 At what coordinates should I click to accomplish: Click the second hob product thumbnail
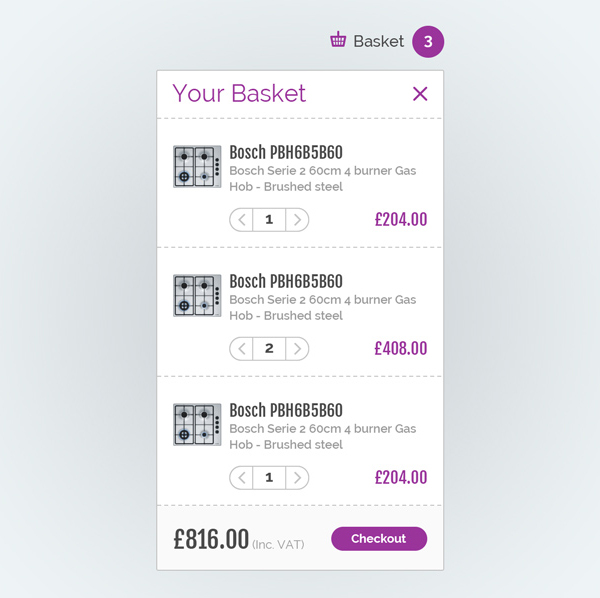tap(197, 296)
